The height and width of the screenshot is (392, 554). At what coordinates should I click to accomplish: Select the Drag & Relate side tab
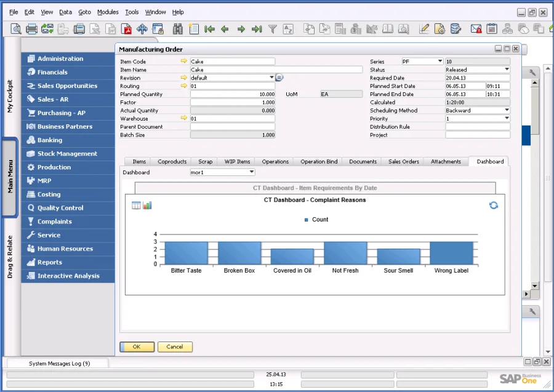10,257
